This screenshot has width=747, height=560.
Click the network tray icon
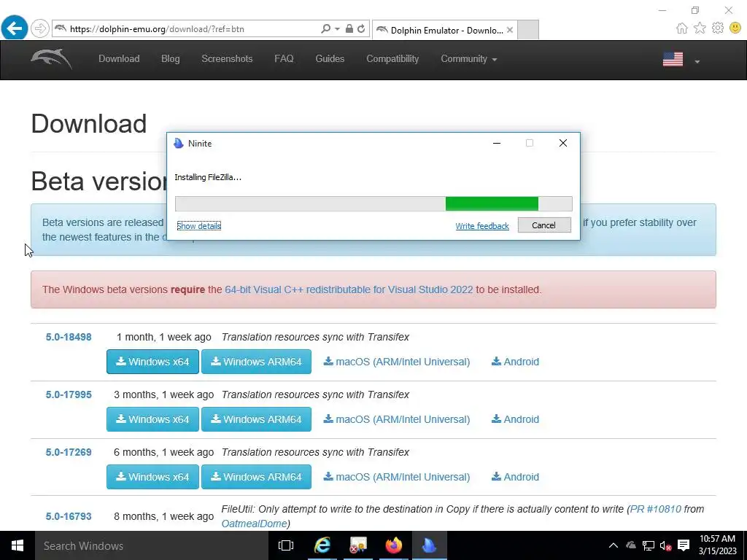648,545
